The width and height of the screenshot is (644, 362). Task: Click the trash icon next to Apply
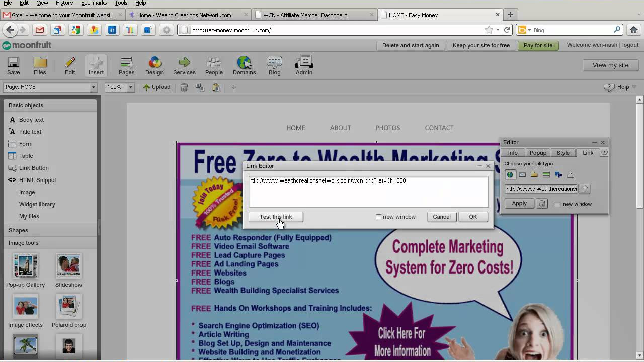pyautogui.click(x=542, y=204)
